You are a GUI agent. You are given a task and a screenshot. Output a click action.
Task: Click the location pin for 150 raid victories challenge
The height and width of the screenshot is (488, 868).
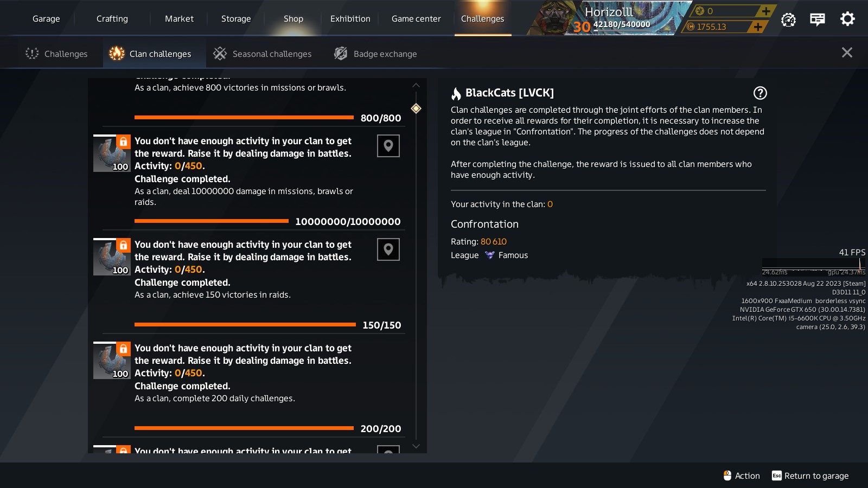(x=388, y=249)
